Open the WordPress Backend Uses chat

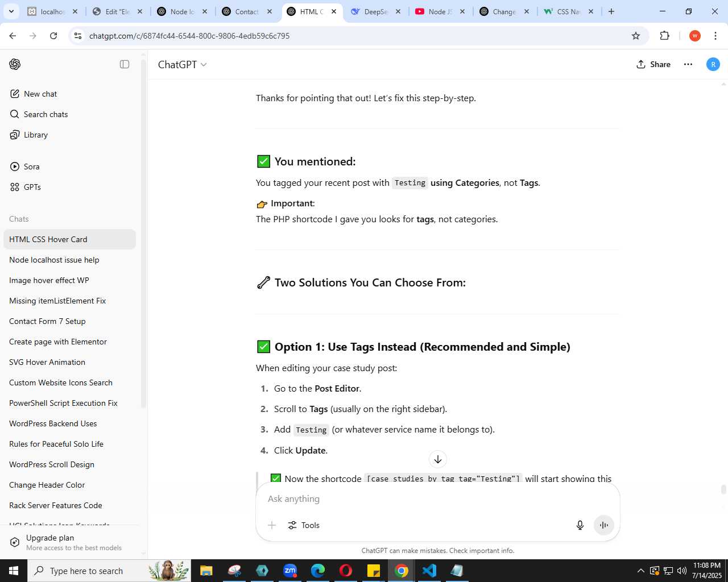pos(69,423)
